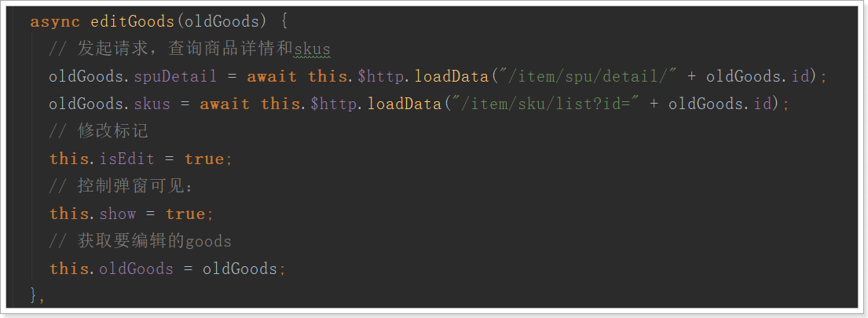Click the true value assigned to isEdit
The height and width of the screenshot is (318, 868).
point(204,159)
